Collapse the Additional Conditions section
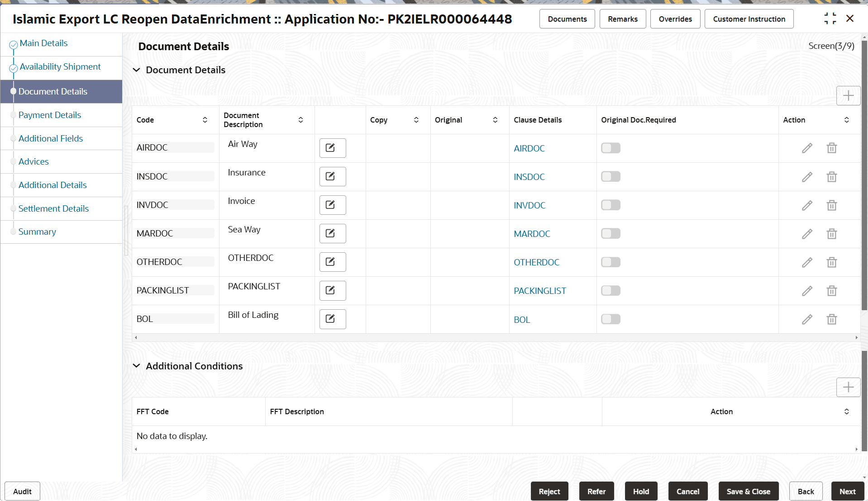 pos(136,366)
